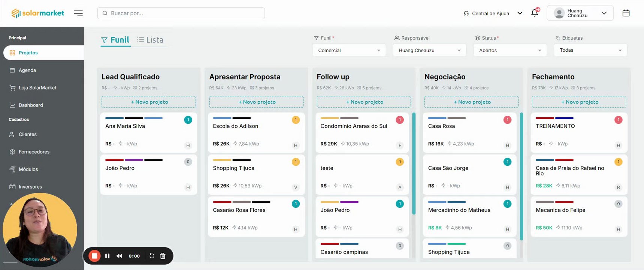Open the calendar icon in top bar
Viewport: 644px width, 270px height.
pyautogui.click(x=626, y=13)
